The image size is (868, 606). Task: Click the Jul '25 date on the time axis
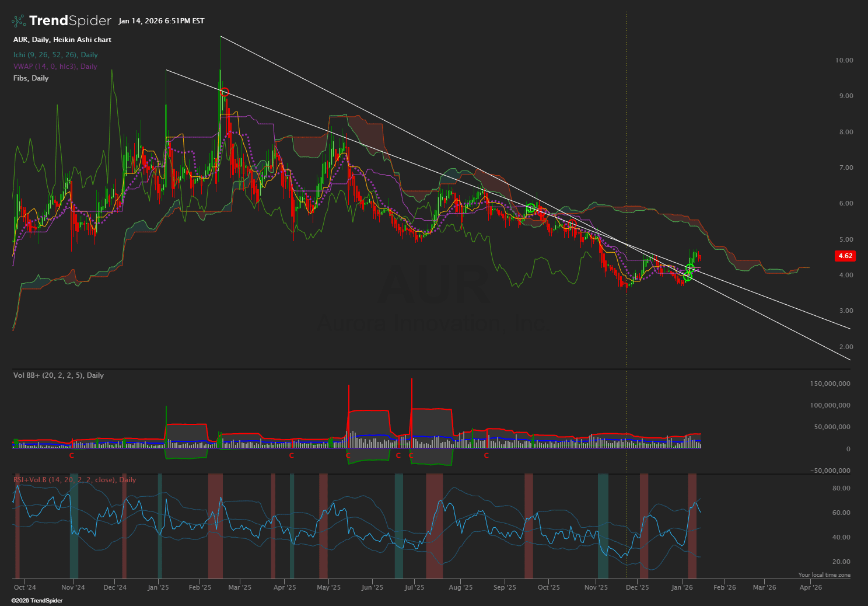tap(414, 587)
